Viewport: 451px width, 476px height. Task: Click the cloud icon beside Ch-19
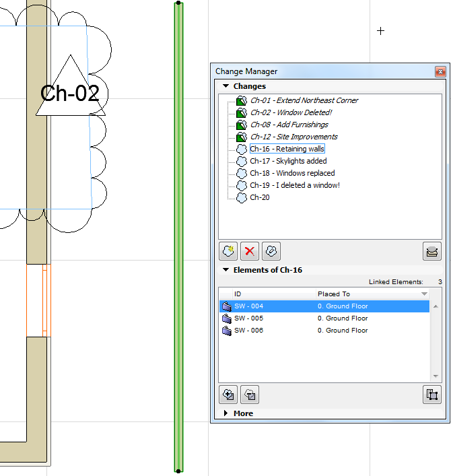(242, 185)
